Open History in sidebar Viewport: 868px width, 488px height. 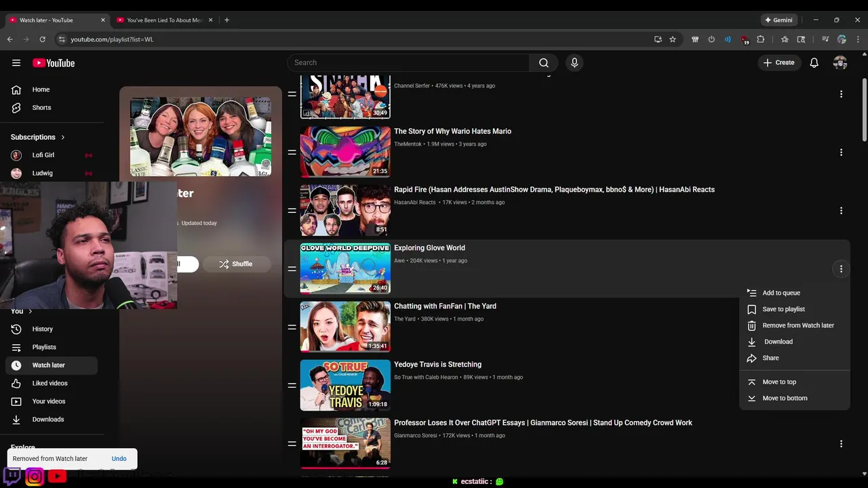[x=52, y=329]
